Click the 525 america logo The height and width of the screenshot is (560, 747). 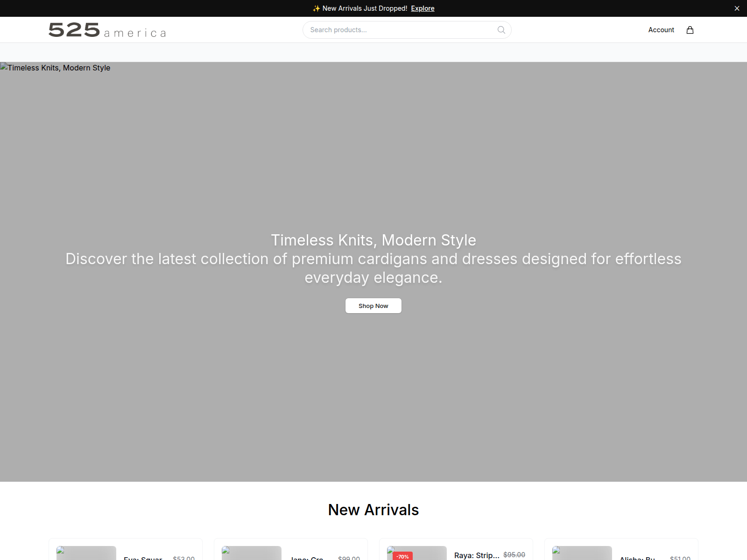(107, 30)
